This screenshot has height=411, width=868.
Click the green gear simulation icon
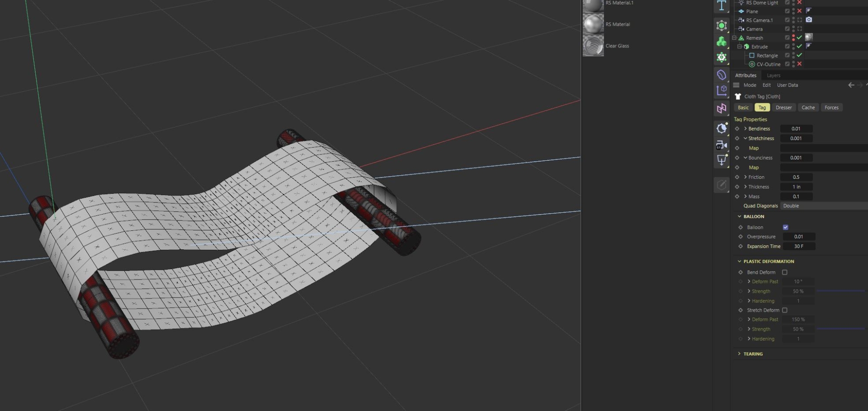click(722, 57)
